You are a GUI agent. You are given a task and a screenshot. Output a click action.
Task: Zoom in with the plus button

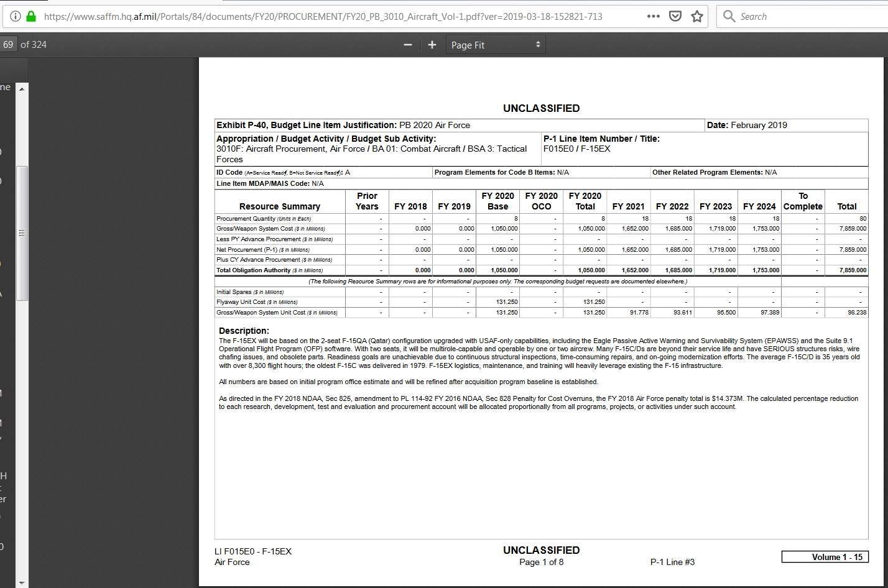point(432,45)
